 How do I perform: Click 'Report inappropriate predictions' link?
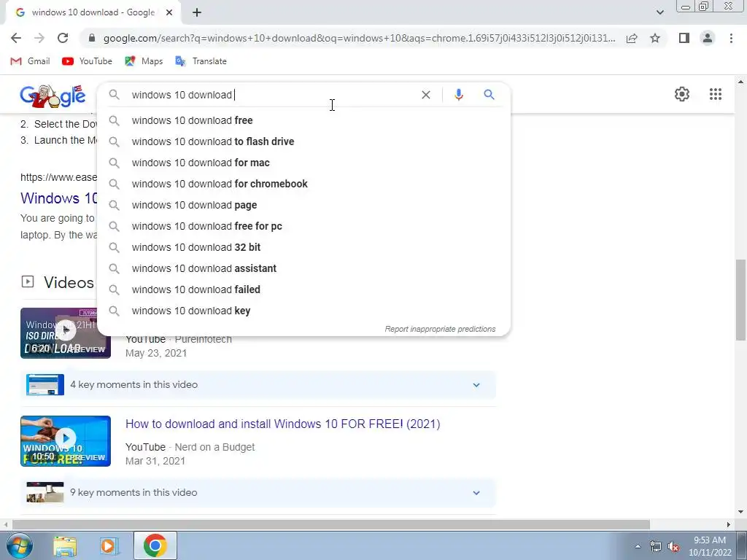tap(440, 329)
